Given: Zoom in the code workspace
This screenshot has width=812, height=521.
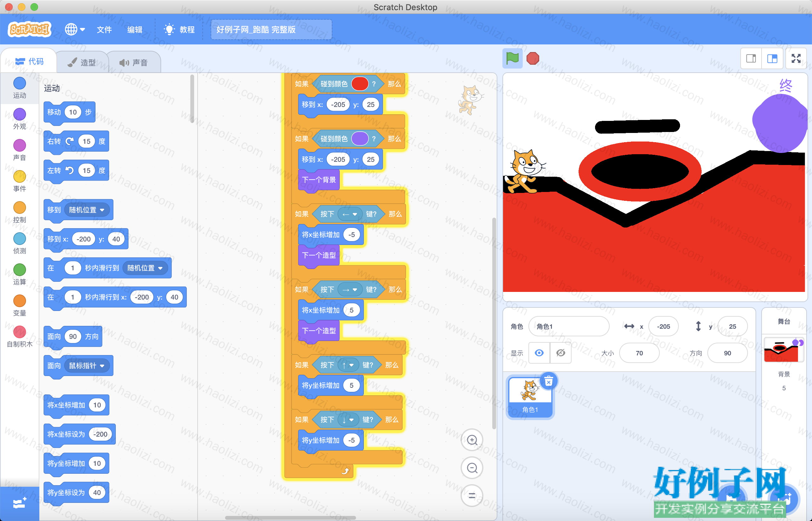Looking at the screenshot, I should pos(472,440).
